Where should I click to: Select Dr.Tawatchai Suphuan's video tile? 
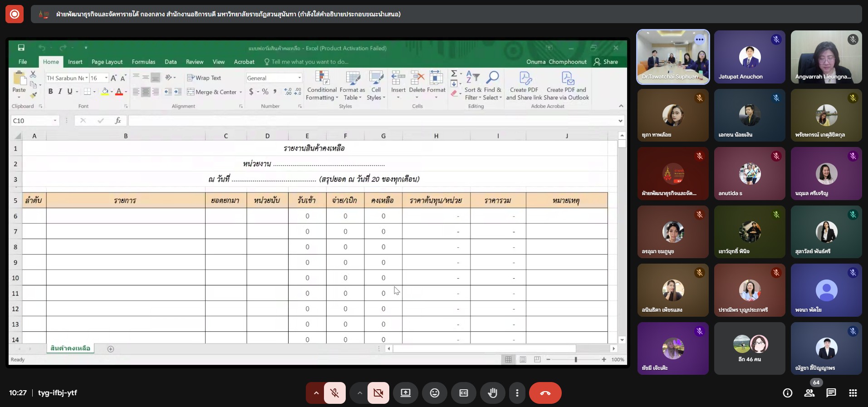(673, 57)
